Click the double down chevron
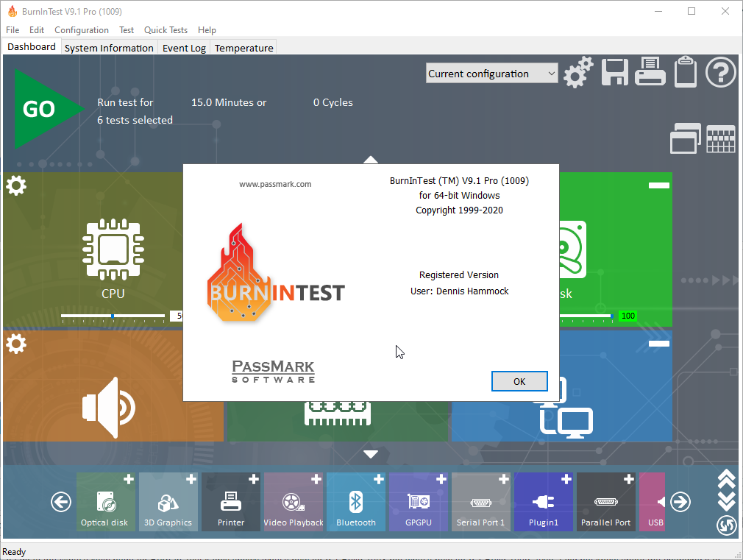Image resolution: width=743 pixels, height=560 pixels. [726, 501]
